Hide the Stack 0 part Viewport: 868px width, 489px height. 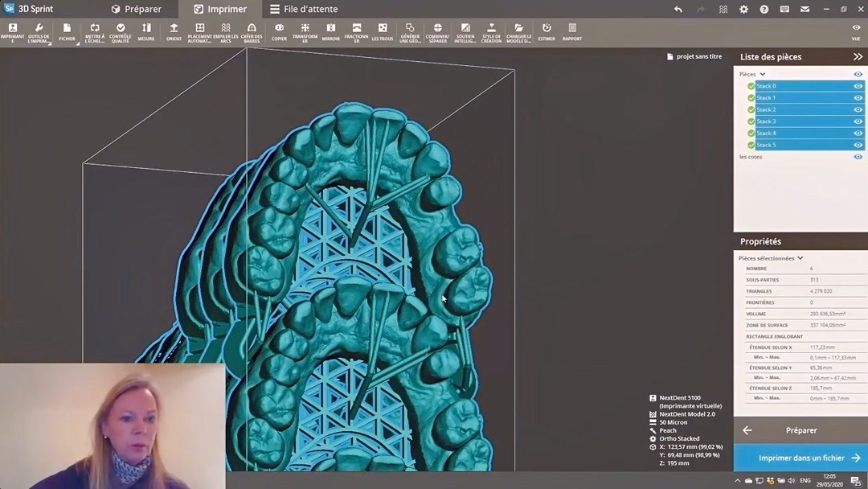[857, 85]
